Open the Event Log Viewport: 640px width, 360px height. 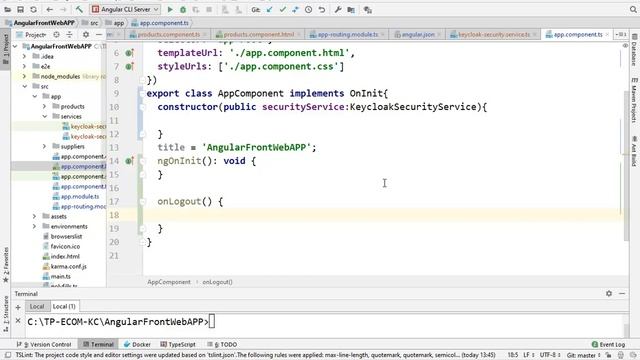tap(608, 344)
